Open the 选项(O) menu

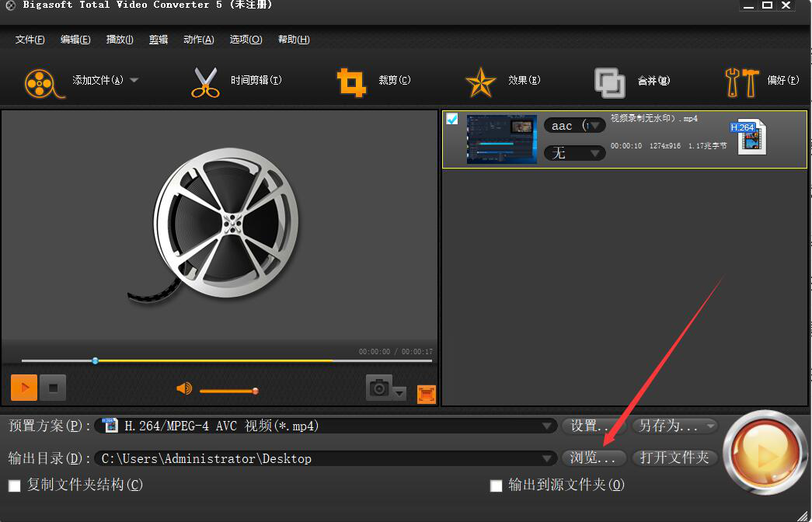246,40
